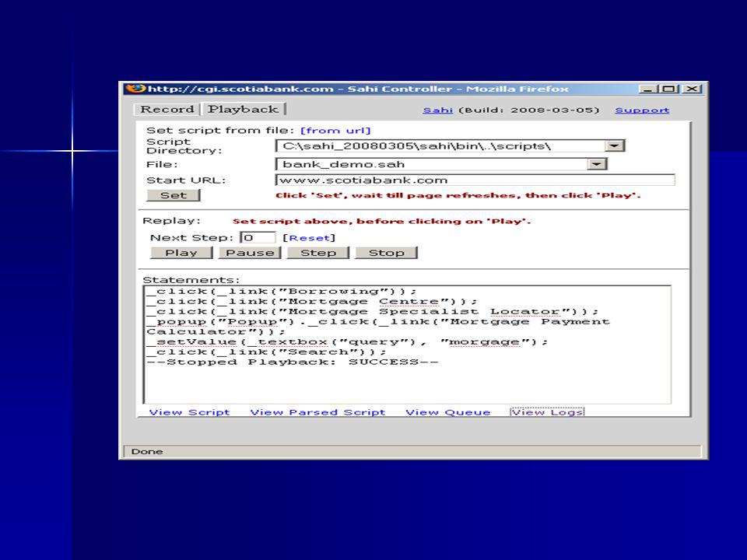Click the _click(_link("Search")) statement
This screenshot has height=560, width=747.
click(x=267, y=352)
